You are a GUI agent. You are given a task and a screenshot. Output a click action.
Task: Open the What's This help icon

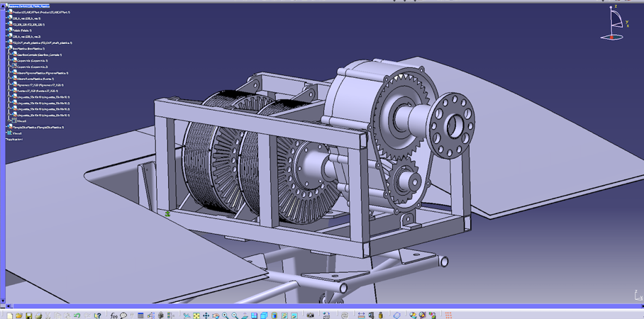[97, 315]
